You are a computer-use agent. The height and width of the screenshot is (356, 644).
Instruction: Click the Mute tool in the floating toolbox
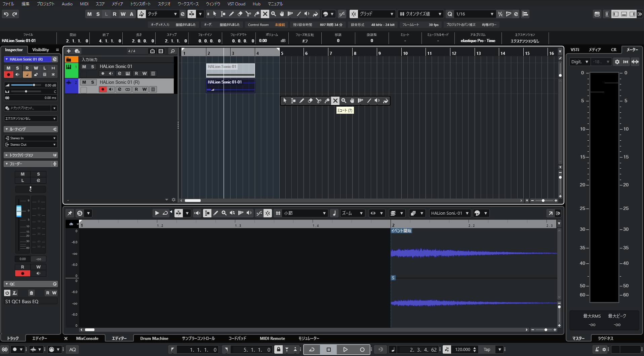(x=335, y=101)
